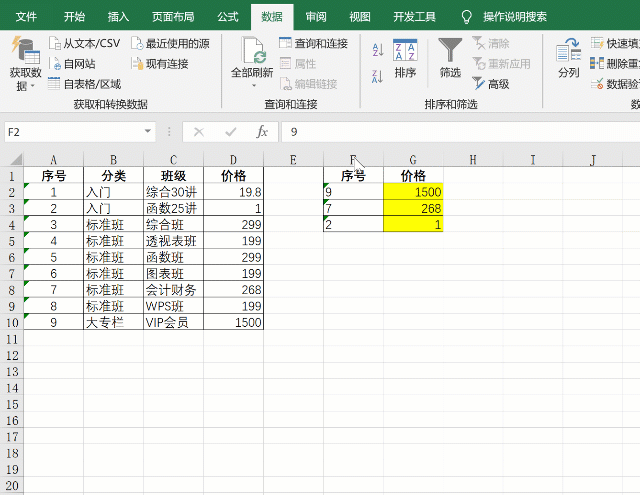
Task: Click the From Web (自网站) icon
Action: [x=55, y=64]
